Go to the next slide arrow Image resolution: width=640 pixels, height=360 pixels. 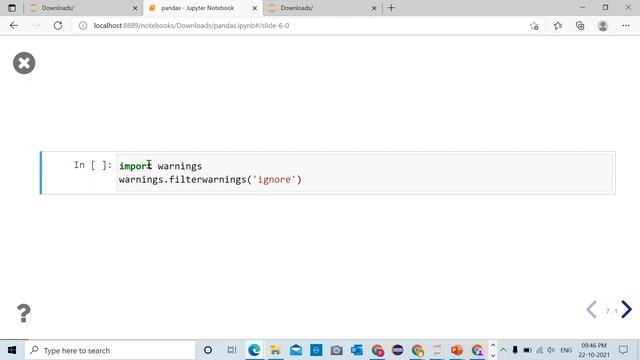pos(627,309)
